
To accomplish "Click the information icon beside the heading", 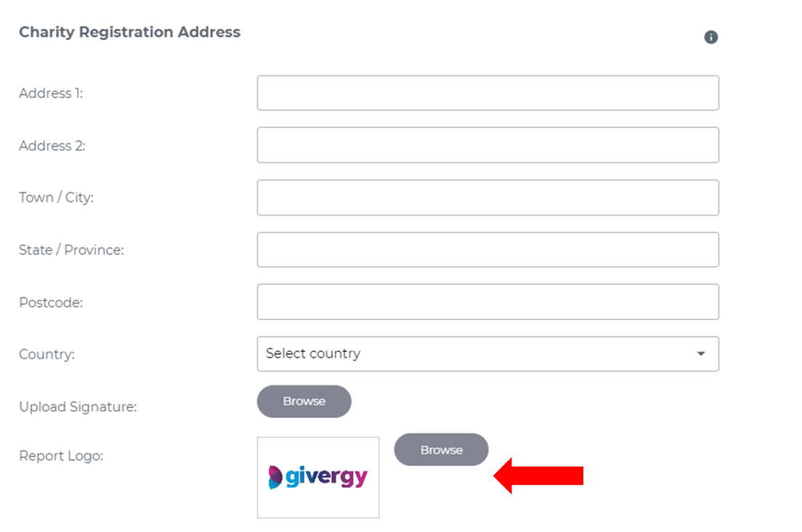I will [710, 37].
